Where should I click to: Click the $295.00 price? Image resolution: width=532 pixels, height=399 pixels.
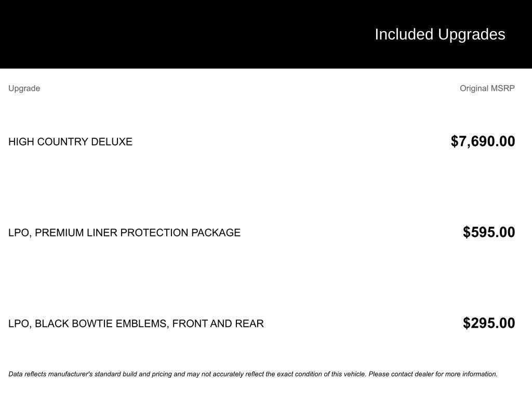point(489,323)
